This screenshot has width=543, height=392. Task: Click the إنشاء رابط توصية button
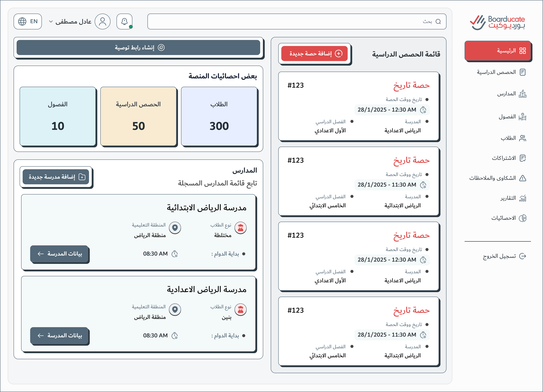pos(138,48)
